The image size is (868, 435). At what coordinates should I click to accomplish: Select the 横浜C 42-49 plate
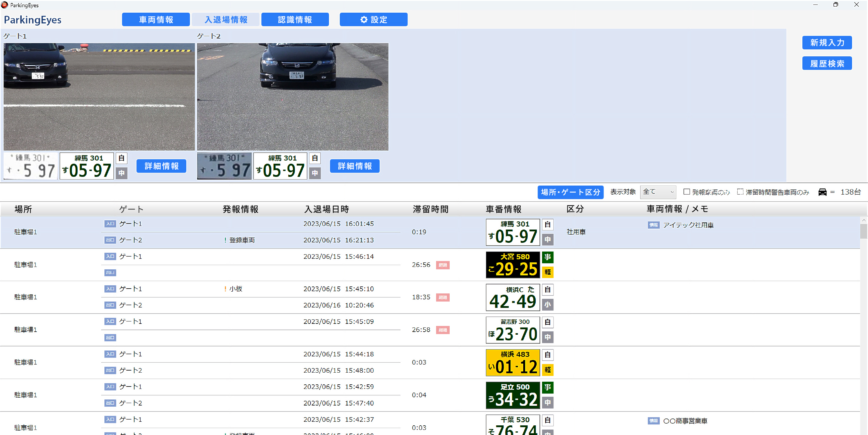tap(513, 297)
